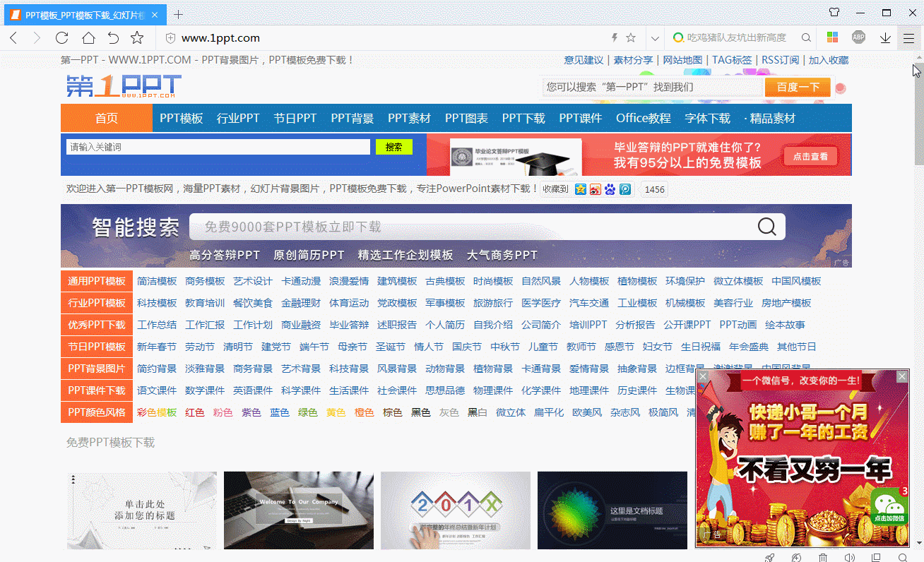Click the Baidu paw share icon
Screen dimensions: 924x562
tap(610, 189)
